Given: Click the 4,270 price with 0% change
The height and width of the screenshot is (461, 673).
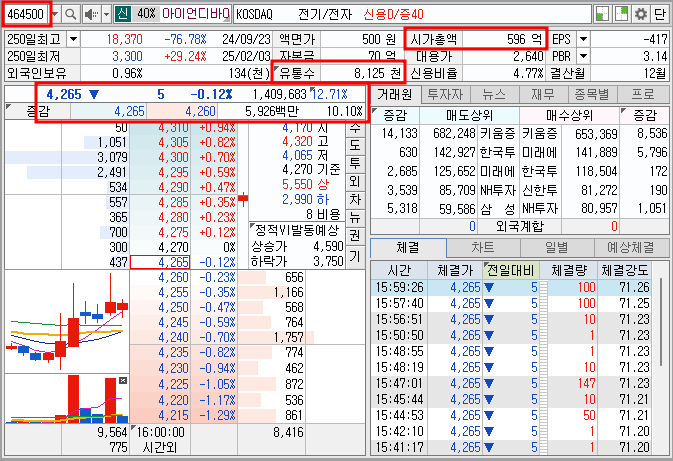Looking at the screenshot, I should pos(173,247).
